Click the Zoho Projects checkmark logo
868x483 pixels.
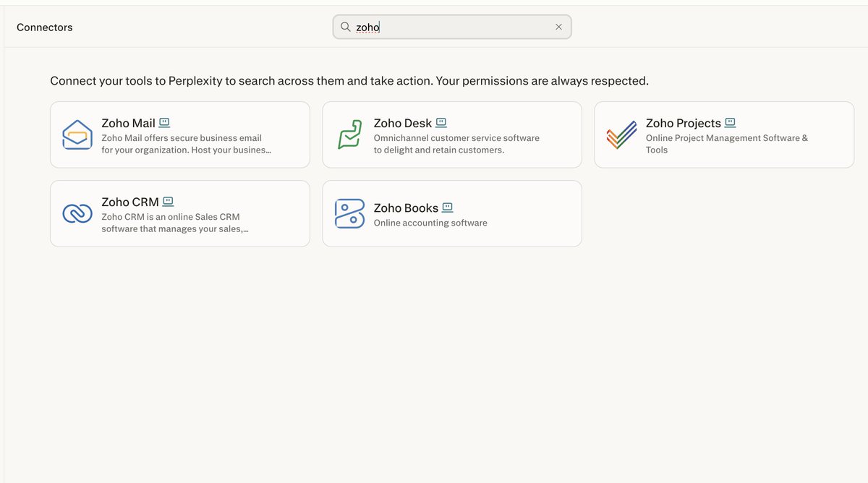621,135
